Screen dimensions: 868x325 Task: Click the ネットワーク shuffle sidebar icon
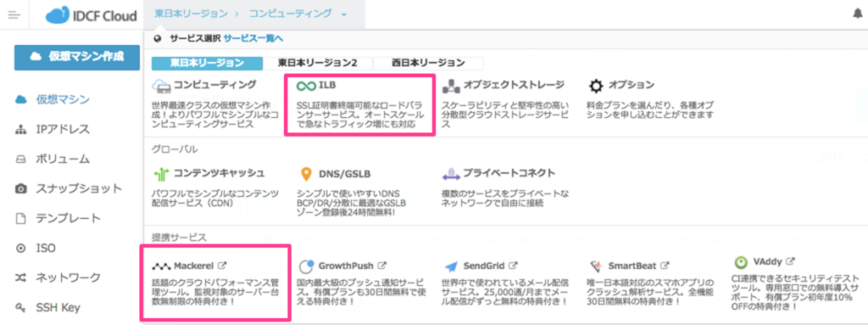point(21,277)
